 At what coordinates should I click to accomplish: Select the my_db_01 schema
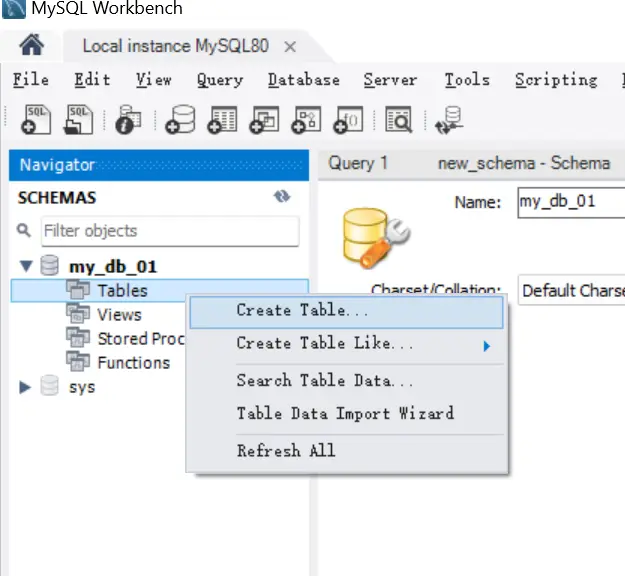pos(113,267)
